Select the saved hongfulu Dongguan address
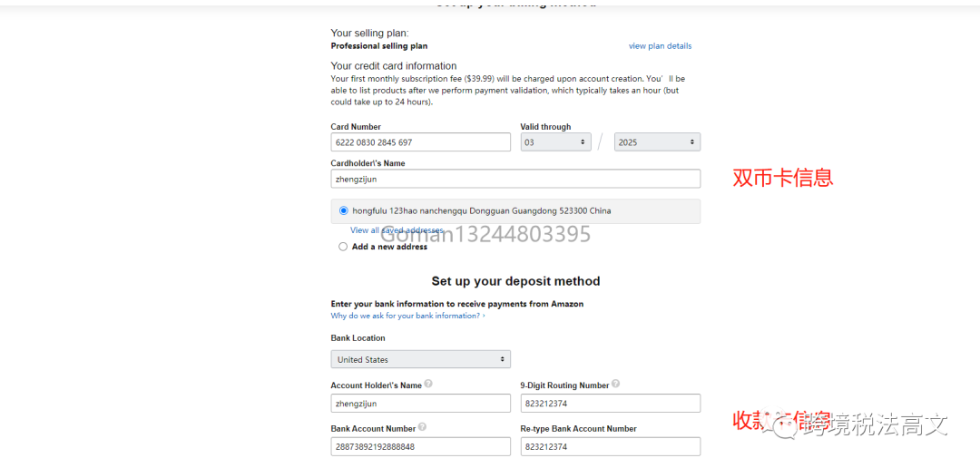The image size is (980, 468). pos(344,211)
